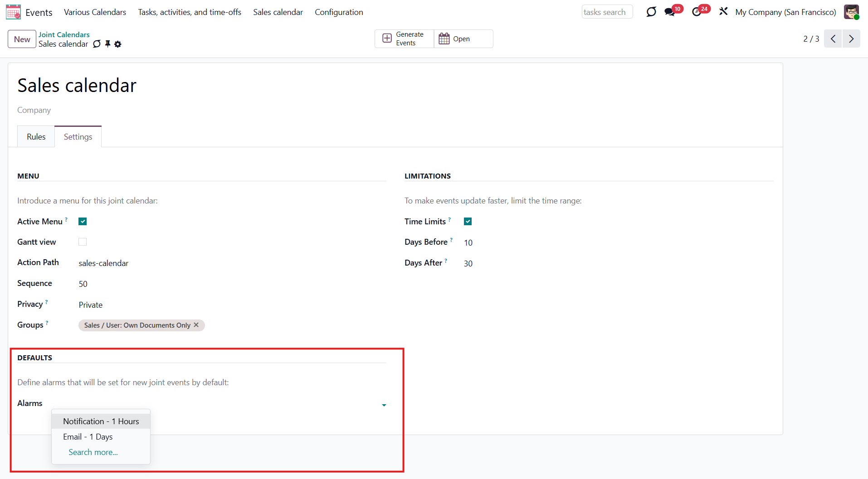This screenshot has height=479, width=868.
Task: Collapse the Alarms dropdown arrow
Action: pyautogui.click(x=384, y=405)
